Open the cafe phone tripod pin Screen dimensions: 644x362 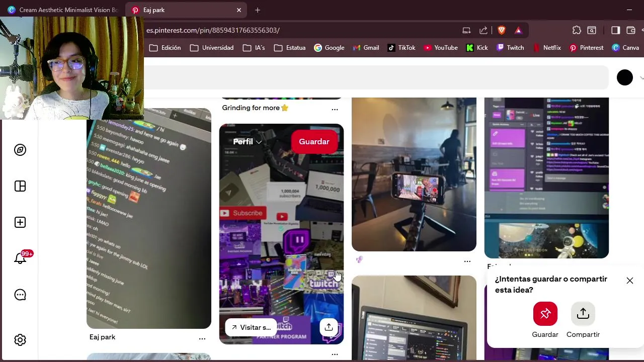coord(414,174)
